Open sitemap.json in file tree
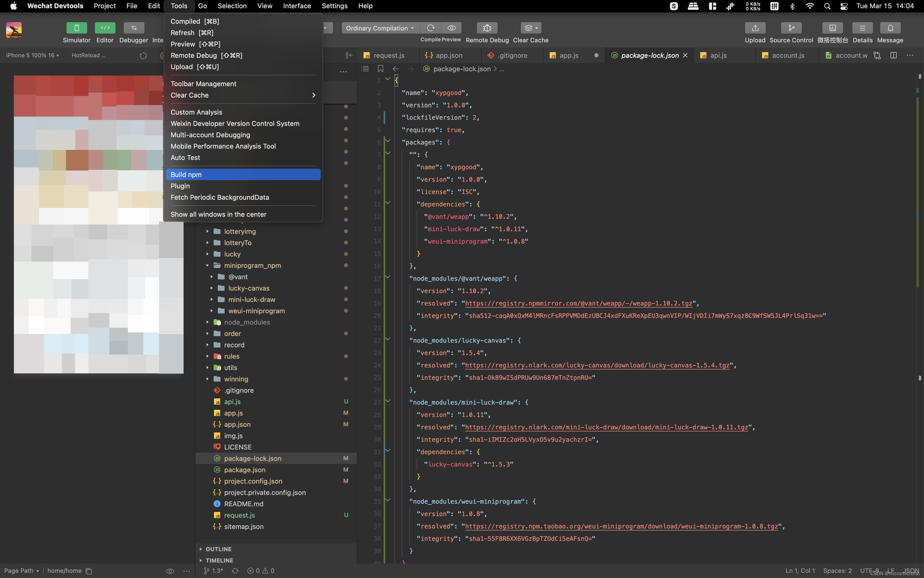The image size is (924, 578). pos(244,527)
